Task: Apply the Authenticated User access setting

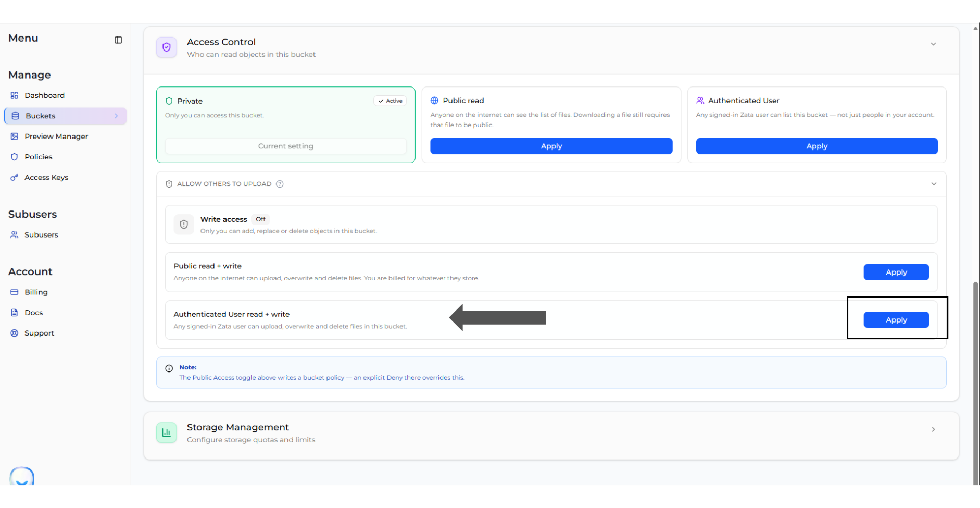Action: coord(816,146)
